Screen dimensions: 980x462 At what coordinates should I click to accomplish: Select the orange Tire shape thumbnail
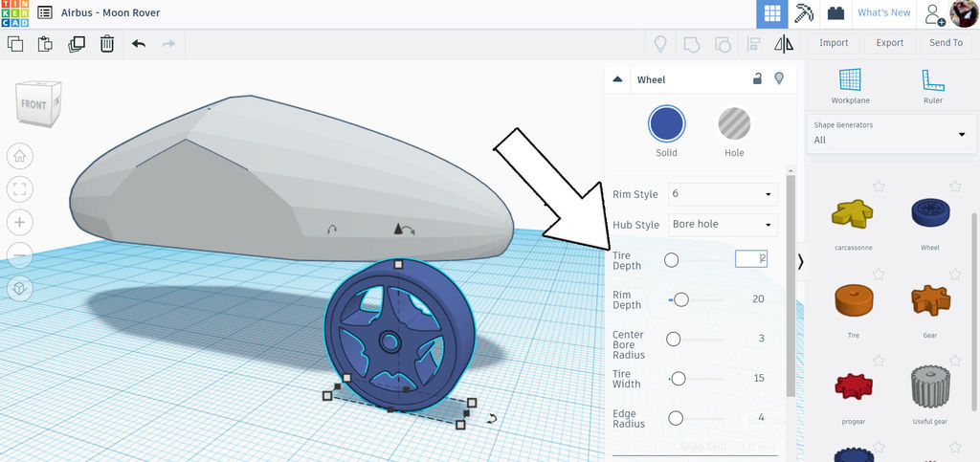point(854,301)
